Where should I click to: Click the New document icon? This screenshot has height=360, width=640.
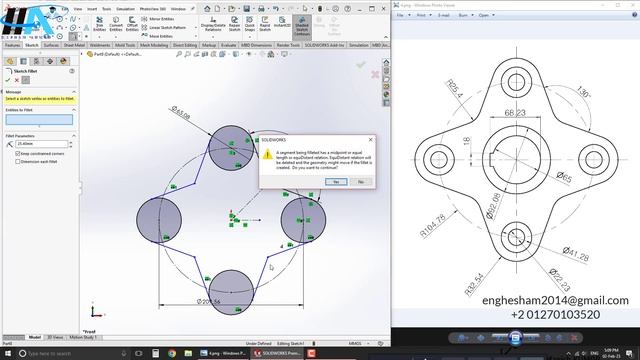tap(218, 8)
